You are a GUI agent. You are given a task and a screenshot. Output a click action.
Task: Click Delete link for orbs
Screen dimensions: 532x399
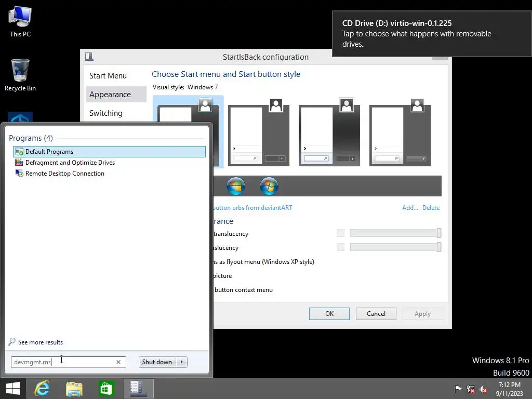click(431, 208)
